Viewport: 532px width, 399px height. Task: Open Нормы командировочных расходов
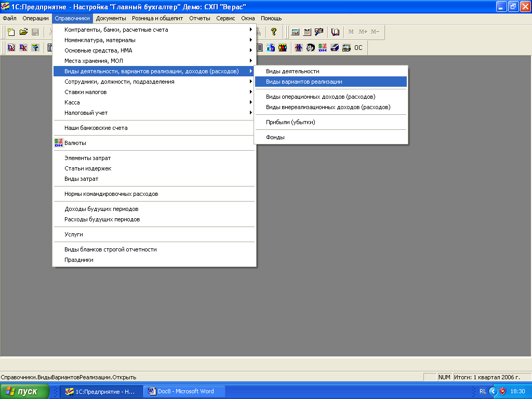tap(154, 194)
